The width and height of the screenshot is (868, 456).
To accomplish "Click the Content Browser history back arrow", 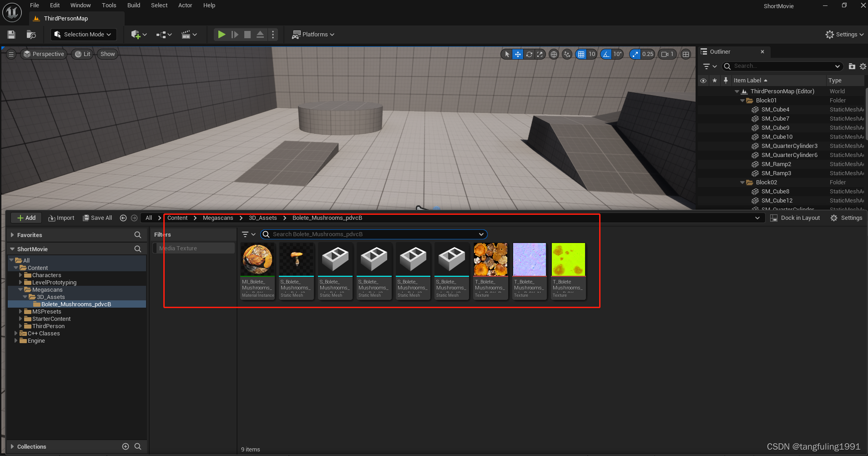I will 123,218.
